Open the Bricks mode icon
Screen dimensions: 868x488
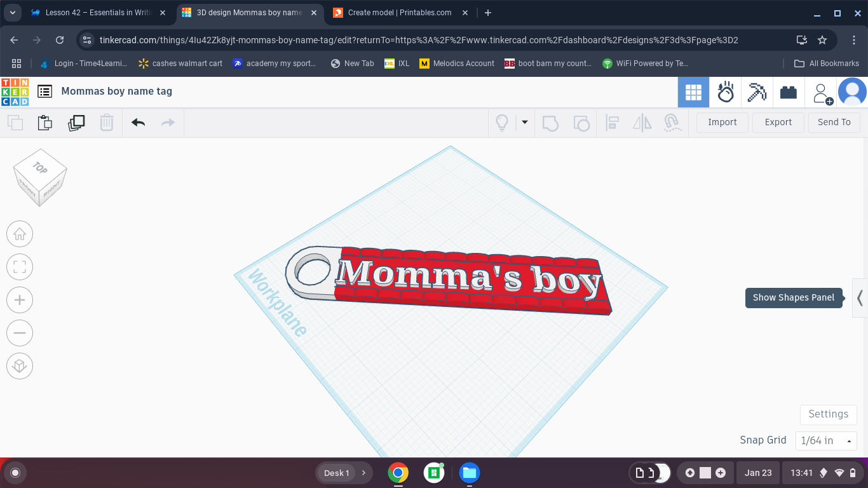(789, 93)
